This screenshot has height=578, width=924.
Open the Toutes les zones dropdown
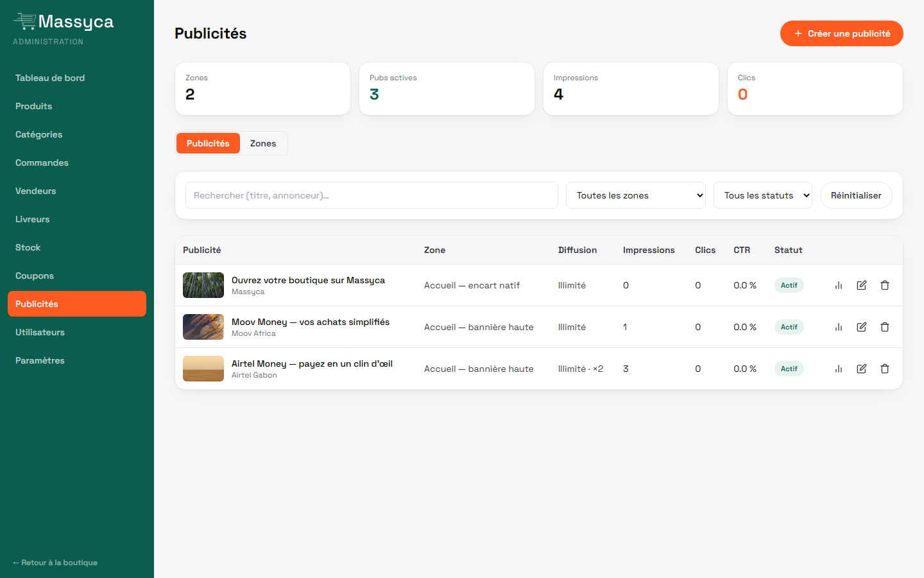636,195
